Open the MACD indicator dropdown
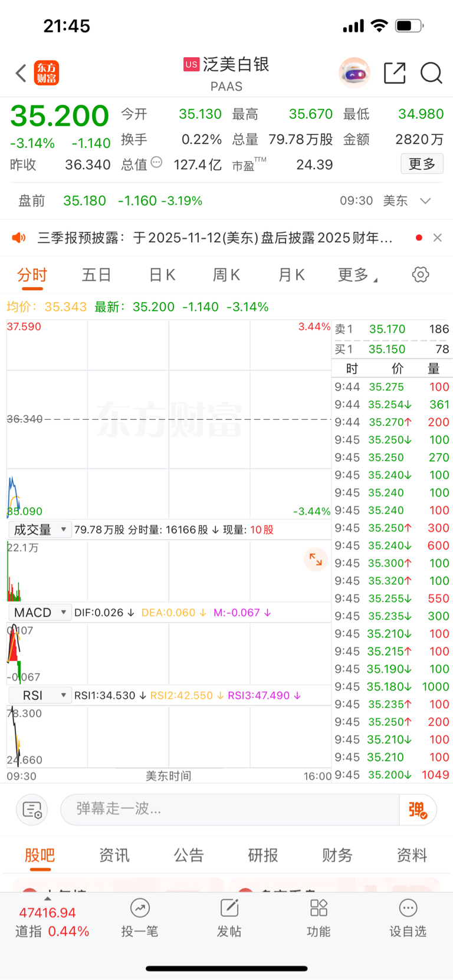453x980 pixels. tap(40, 613)
